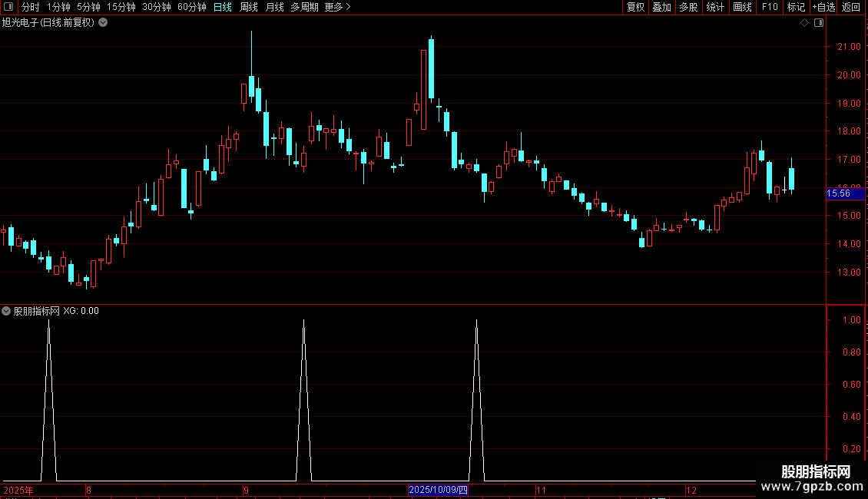Select the 5分钟 period tab
Viewport: 868px width, 499px height.
tap(88, 7)
